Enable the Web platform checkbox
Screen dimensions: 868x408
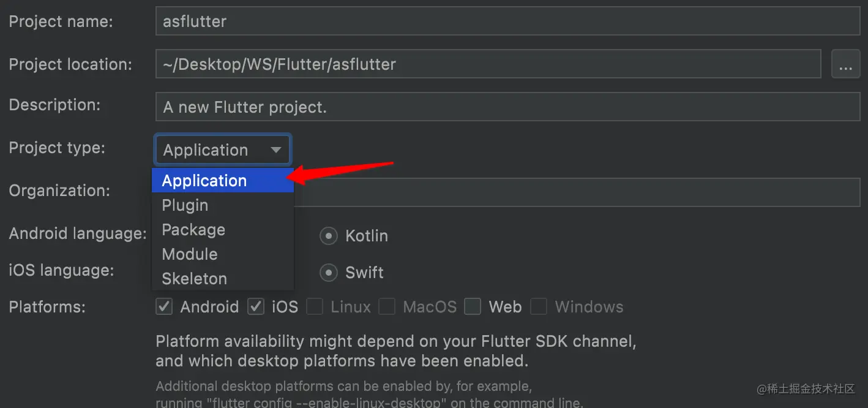pos(473,307)
